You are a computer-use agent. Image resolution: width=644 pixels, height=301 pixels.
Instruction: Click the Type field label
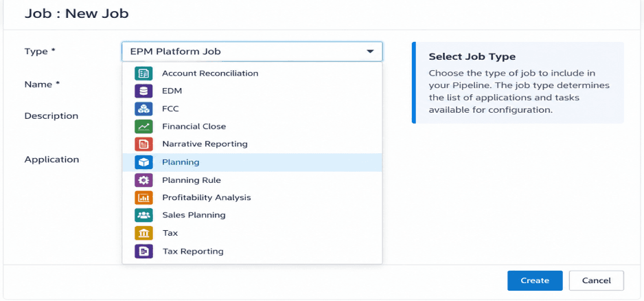(x=40, y=52)
